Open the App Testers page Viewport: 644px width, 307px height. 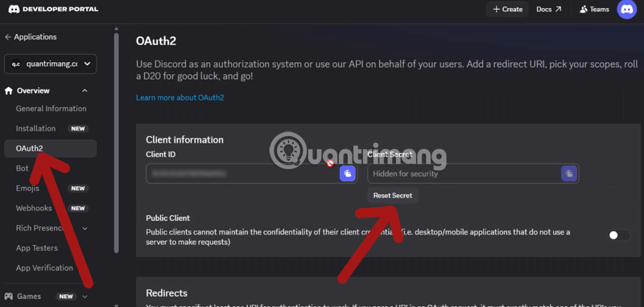pos(36,248)
